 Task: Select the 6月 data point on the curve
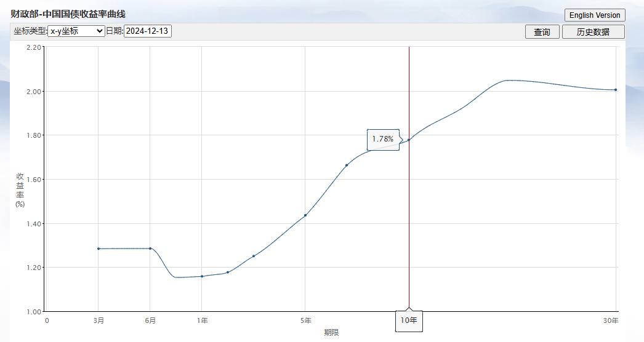click(150, 249)
